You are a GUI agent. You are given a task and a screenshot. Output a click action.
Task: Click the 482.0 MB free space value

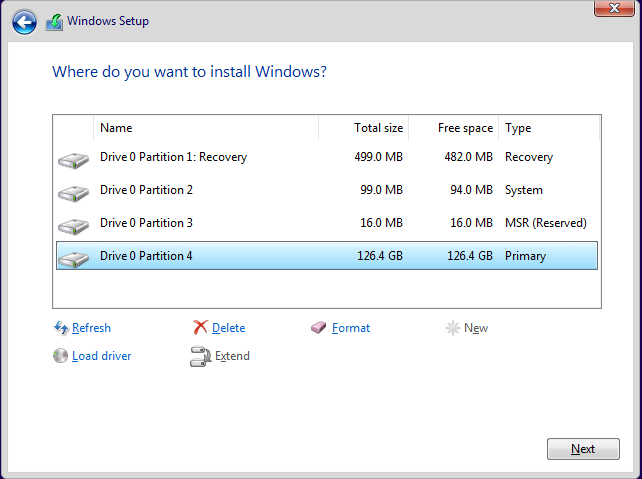pos(468,157)
